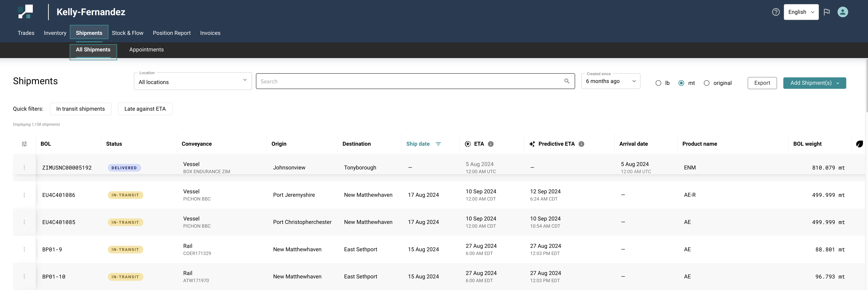Click the leaf icon column header
Screen dimensions: 868x290
[x=859, y=144]
